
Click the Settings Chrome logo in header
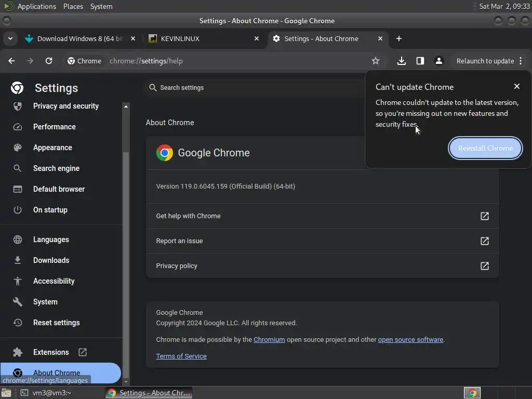17,88
